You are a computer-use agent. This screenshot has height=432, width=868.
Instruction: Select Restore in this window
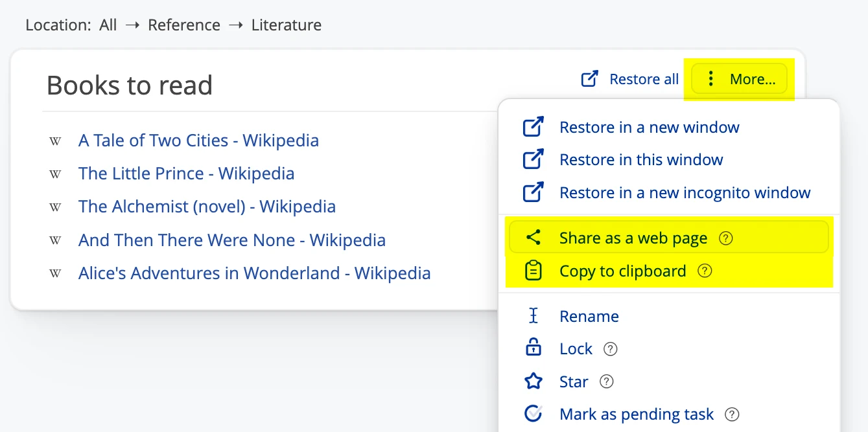point(641,160)
